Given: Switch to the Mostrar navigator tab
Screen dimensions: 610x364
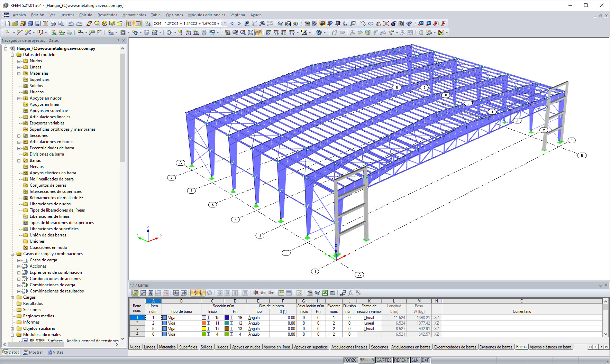Looking at the screenshot, I should pos(33,352).
